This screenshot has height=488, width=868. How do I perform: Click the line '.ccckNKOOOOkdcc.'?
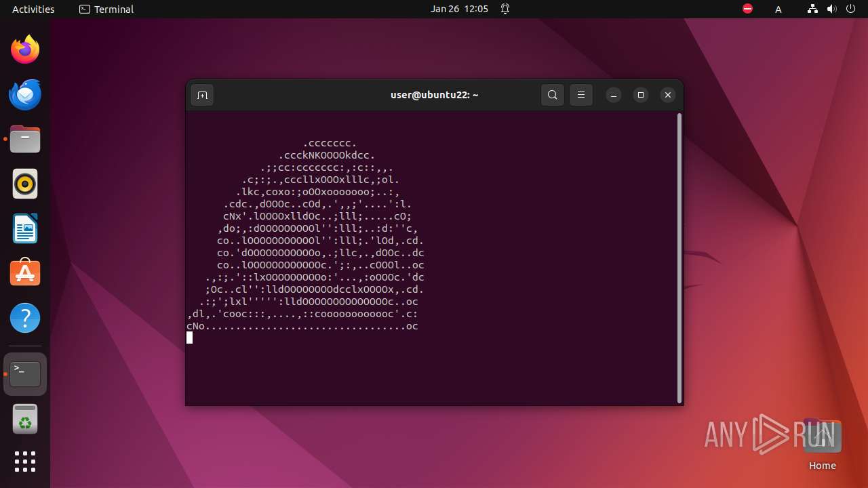point(327,155)
